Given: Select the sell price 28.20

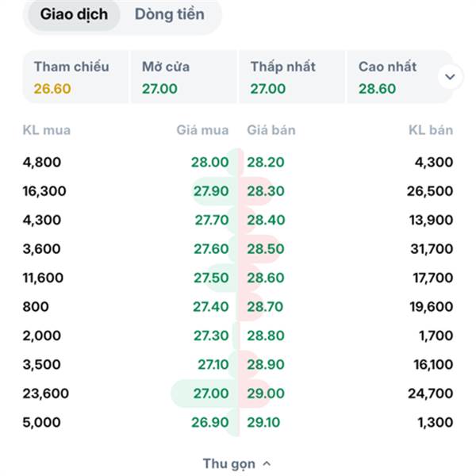Looking at the screenshot, I should 265,163.
